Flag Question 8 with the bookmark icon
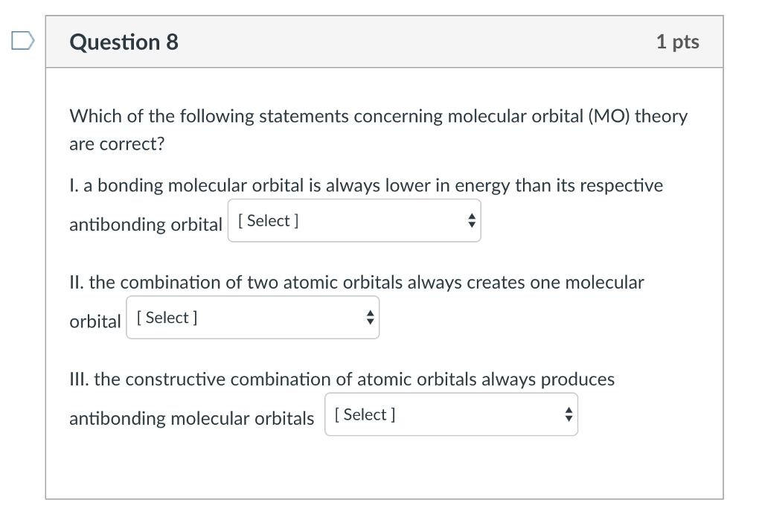 23,41
